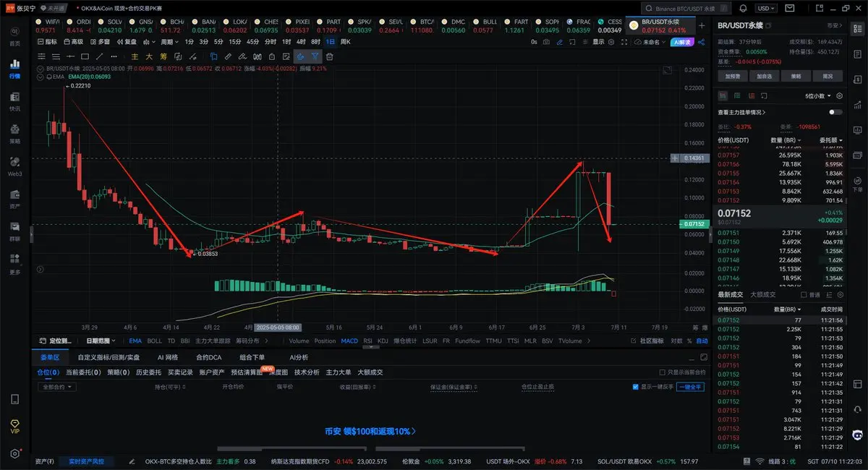
Task: Click 一键全平 close all button
Action: click(x=691, y=387)
